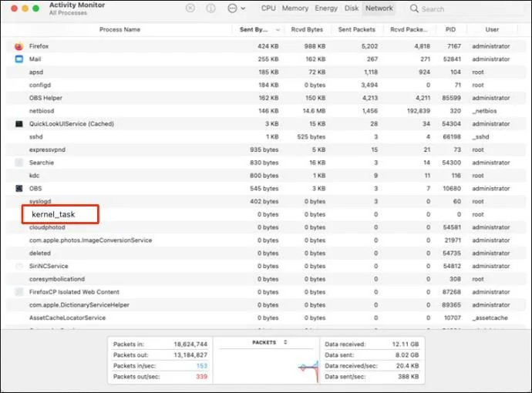The image size is (532, 393).
Task: Select the SiriNCService process name
Action: pyautogui.click(x=49, y=266)
